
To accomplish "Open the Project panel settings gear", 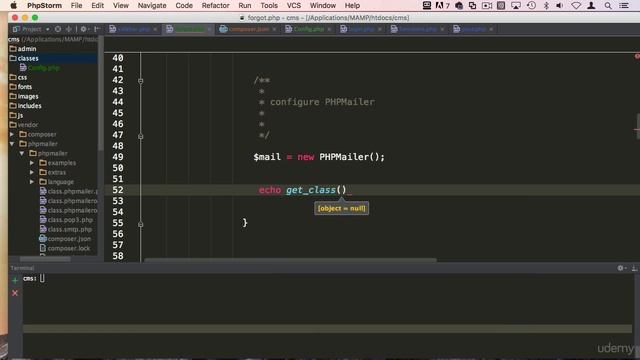I will pyautogui.click(x=84, y=29).
